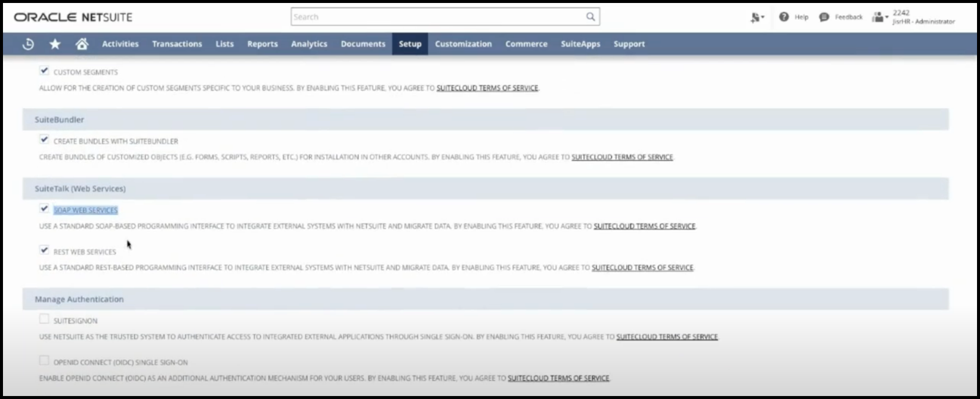Uncheck the SOAP Web Services checkbox
This screenshot has height=399, width=980.
coord(44,209)
